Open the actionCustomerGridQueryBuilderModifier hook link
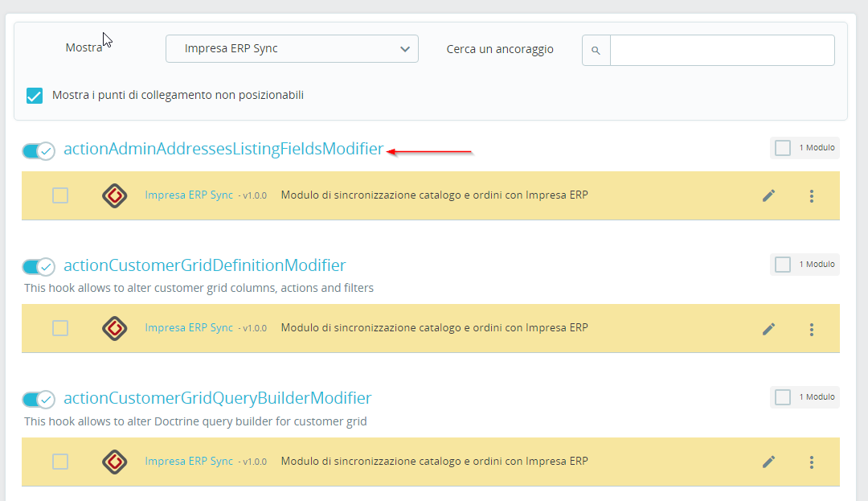This screenshot has width=868, height=501. pyautogui.click(x=218, y=398)
